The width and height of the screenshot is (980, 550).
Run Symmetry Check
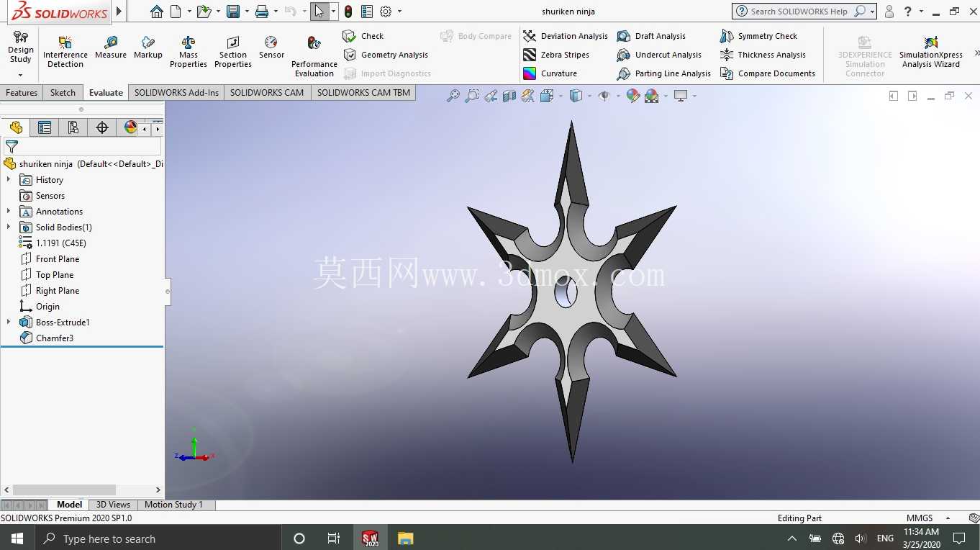point(759,36)
